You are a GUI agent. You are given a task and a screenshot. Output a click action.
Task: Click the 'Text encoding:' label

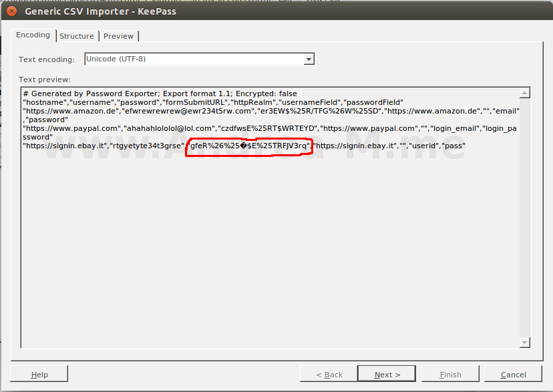tap(47, 59)
